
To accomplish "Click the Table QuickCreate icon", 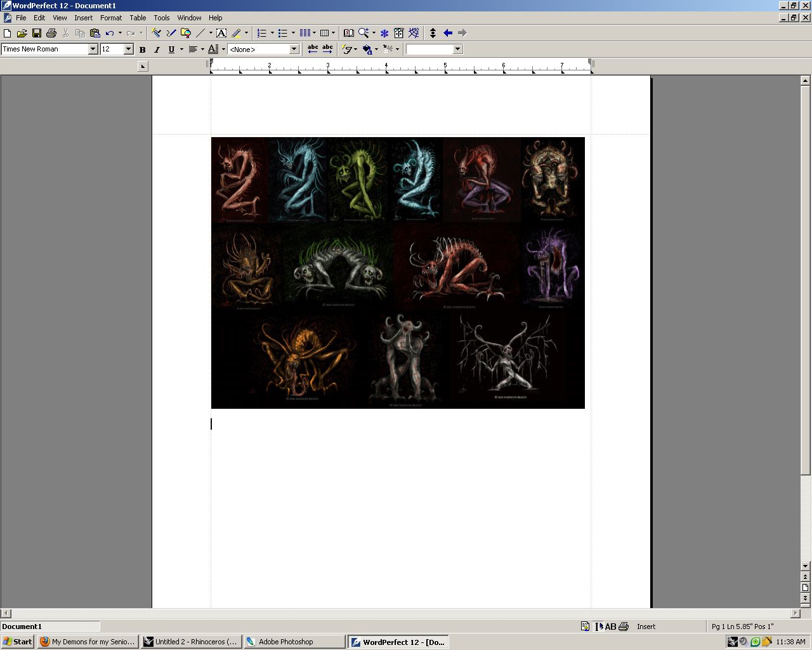I will [x=325, y=33].
